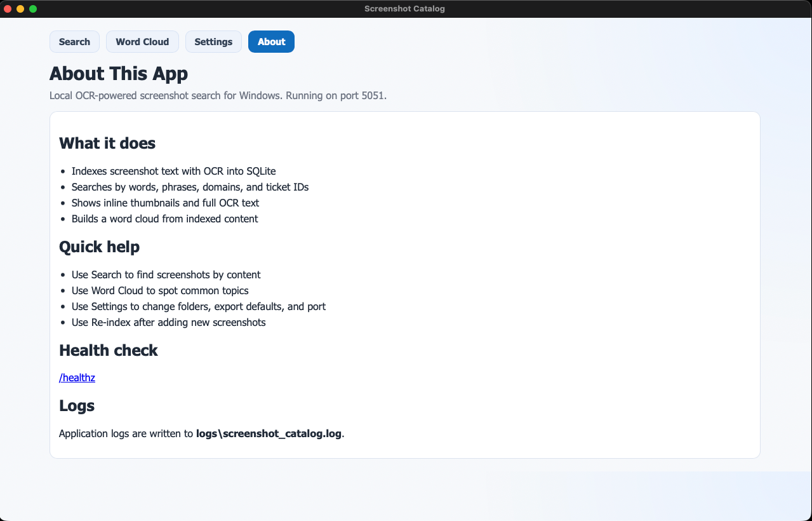Minimize the window with the yellow button
Screen dimensions: 812x521
[20, 9]
